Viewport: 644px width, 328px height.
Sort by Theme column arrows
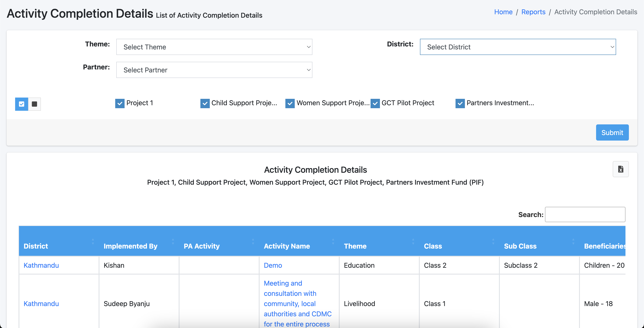tap(413, 241)
